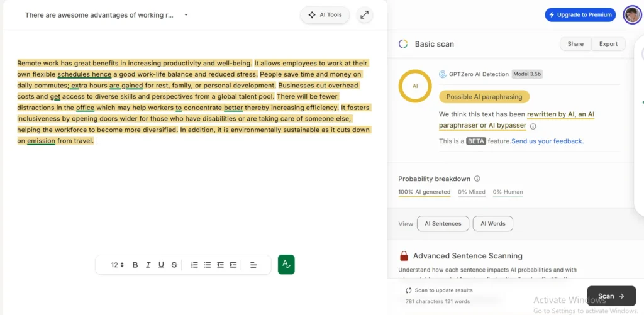This screenshot has height=315, width=644.
Task: Click the Model 3.5b badge
Action: (x=527, y=74)
